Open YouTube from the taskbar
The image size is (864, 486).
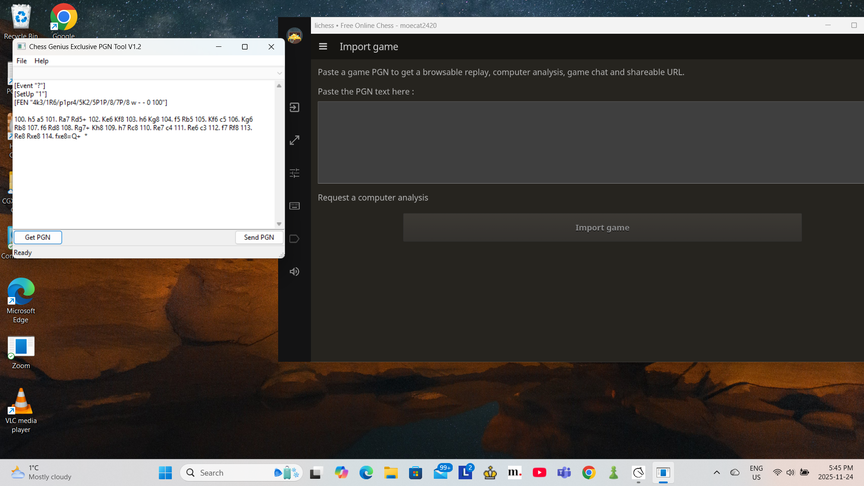click(539, 473)
